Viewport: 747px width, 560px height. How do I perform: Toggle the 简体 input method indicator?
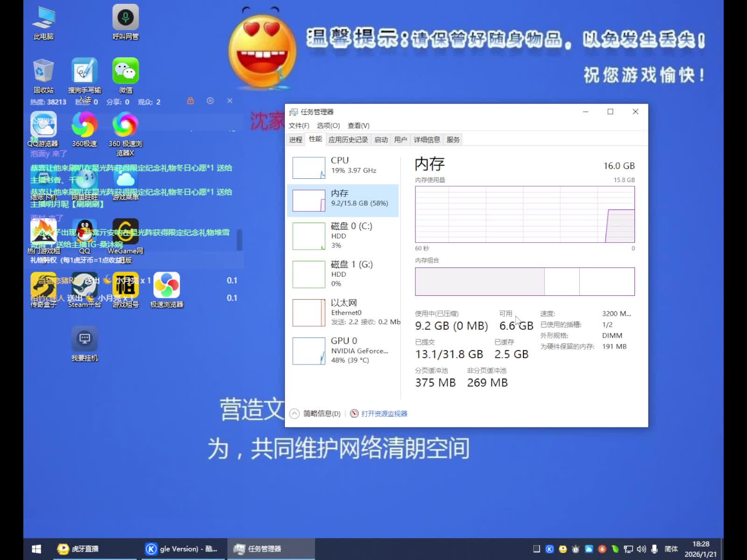click(671, 549)
